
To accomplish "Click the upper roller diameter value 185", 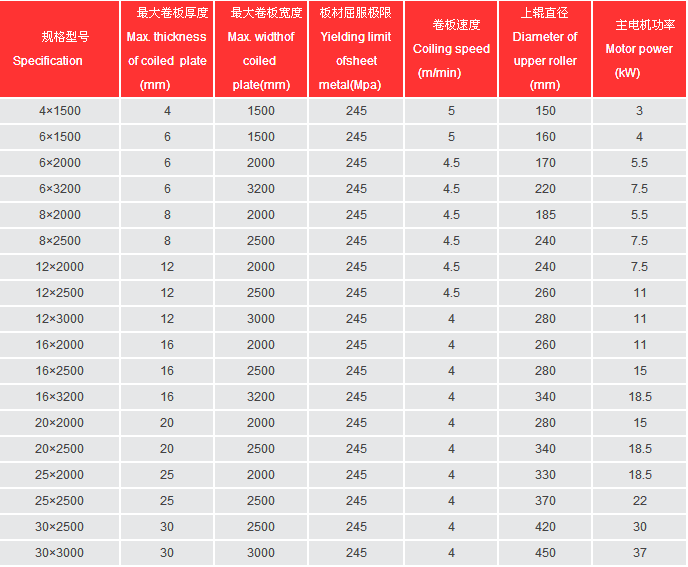I will [x=545, y=215].
